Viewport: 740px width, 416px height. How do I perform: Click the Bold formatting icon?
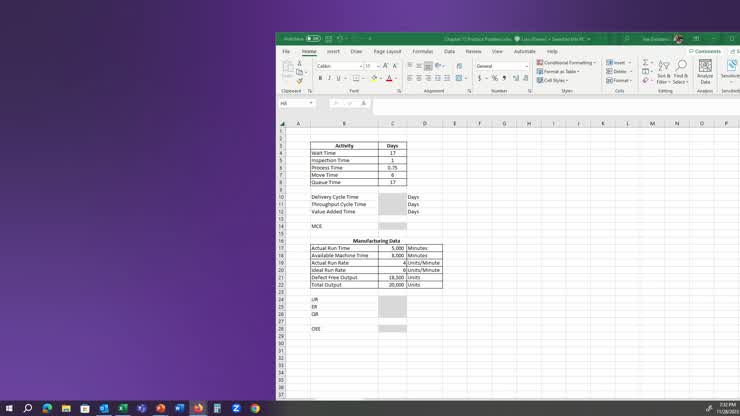pyautogui.click(x=320, y=78)
